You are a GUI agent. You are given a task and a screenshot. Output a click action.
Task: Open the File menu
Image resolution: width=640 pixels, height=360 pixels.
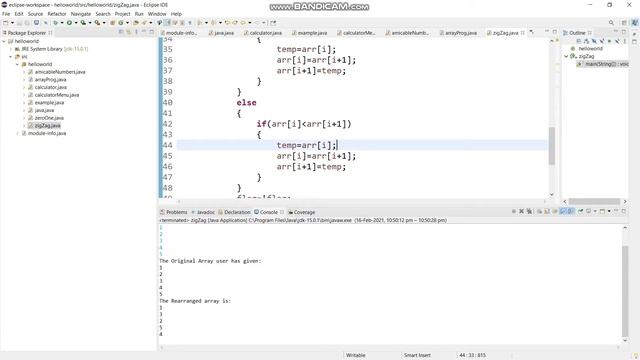point(6,14)
